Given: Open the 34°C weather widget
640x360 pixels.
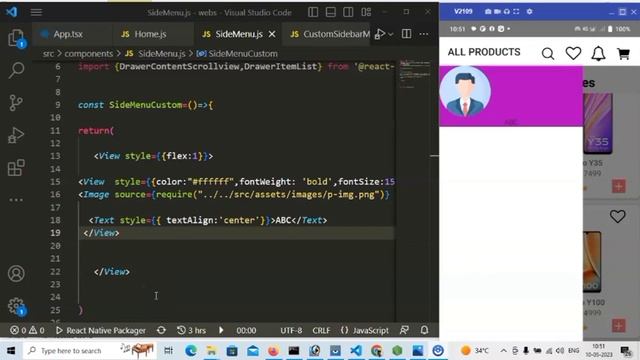Looking at the screenshot, I should point(474,350).
